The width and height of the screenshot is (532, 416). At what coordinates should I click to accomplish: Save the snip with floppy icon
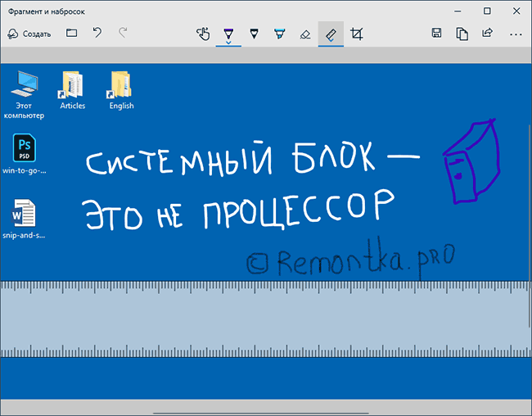437,33
